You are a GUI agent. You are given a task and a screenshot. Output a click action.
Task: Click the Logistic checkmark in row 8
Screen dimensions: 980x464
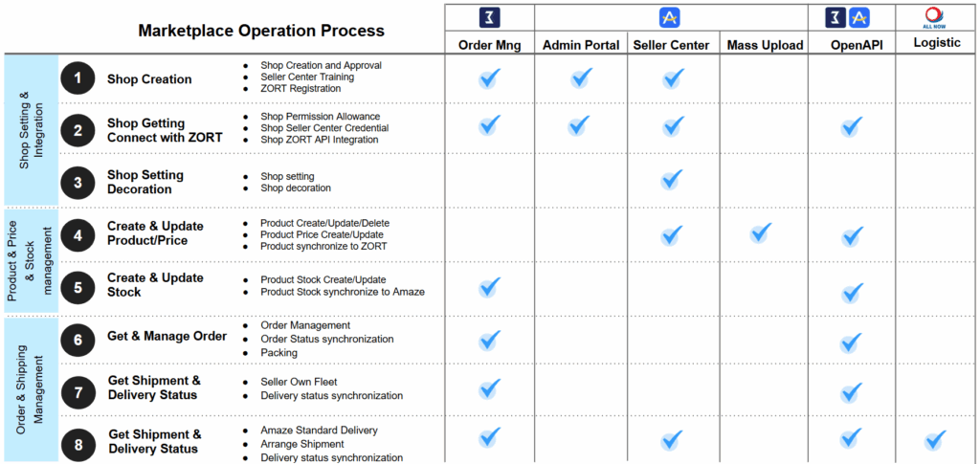click(x=935, y=440)
